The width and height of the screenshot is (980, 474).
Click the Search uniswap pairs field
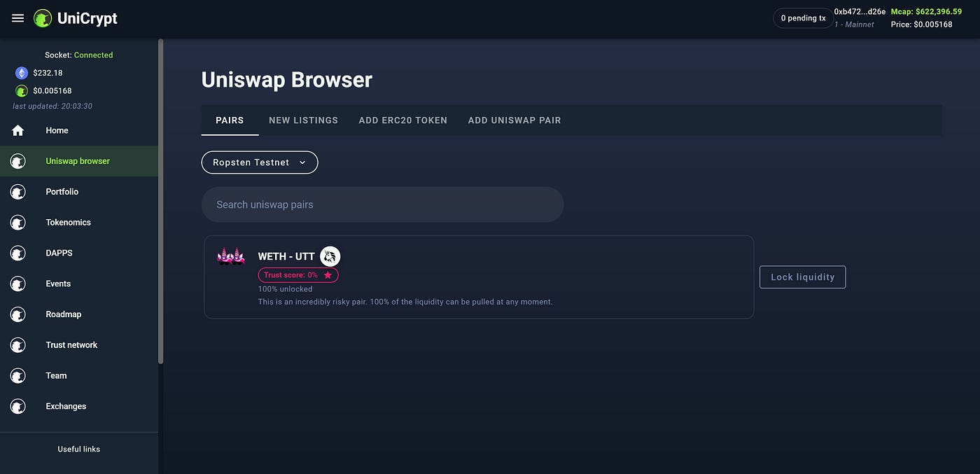pos(382,204)
